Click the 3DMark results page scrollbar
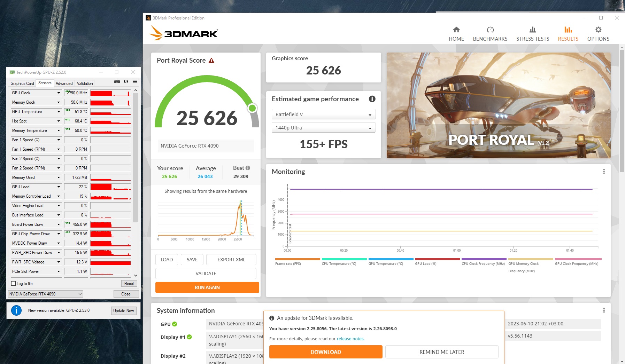 622,111
